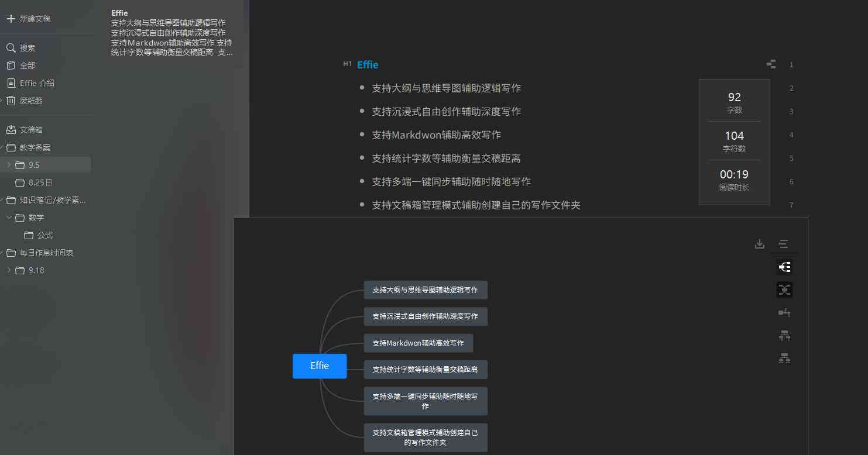This screenshot has width=868, height=455.
Task: Click bullet line 支持大纲与思维导图辅助逻辑写作 in editor
Action: tap(446, 88)
